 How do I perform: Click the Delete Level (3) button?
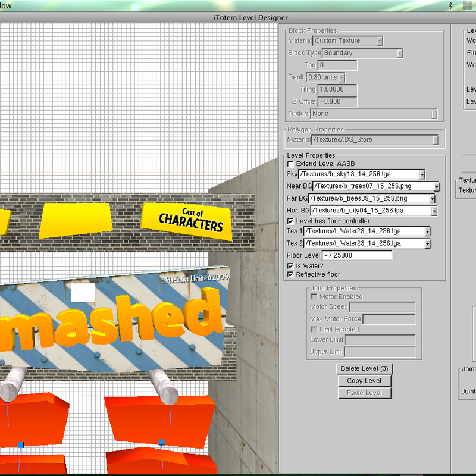364,368
